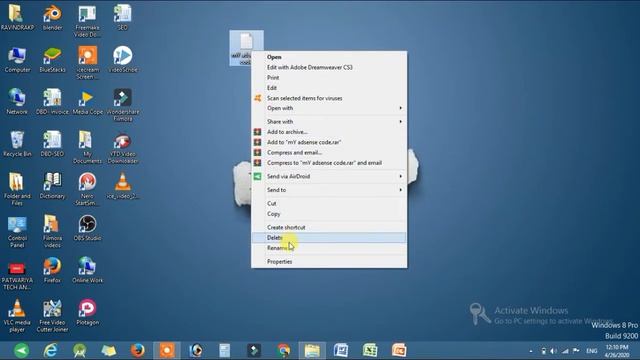Open Google Chrome from the taskbar
Viewport: 640px width, 360px height.
pyautogui.click(x=283, y=350)
